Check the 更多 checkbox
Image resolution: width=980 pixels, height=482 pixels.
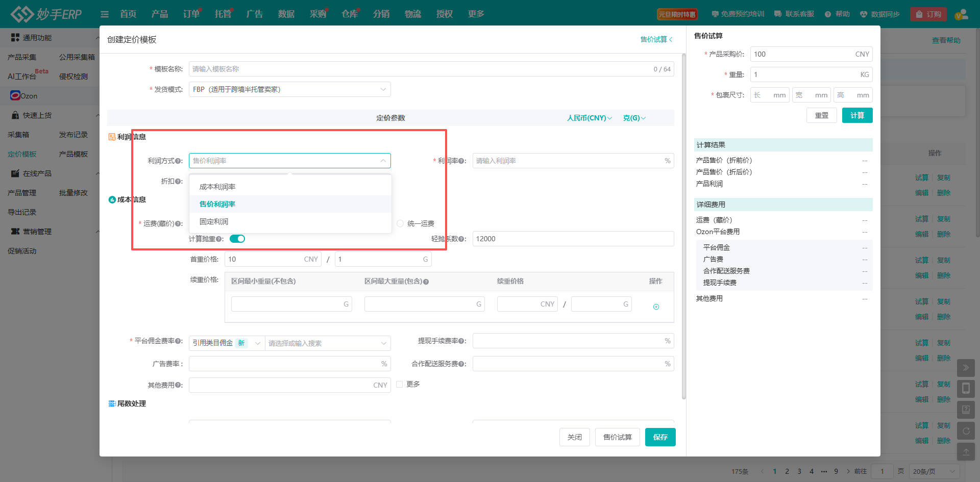click(400, 384)
